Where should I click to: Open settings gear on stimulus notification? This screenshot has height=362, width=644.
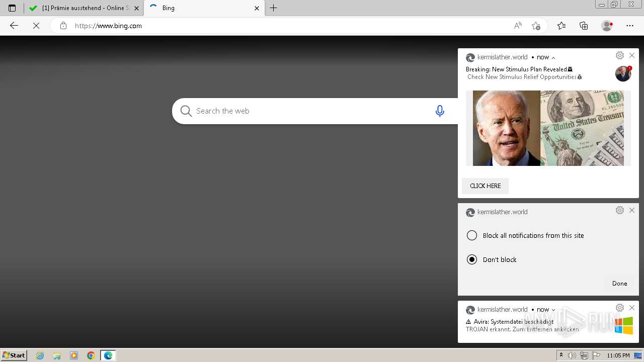coord(620,55)
